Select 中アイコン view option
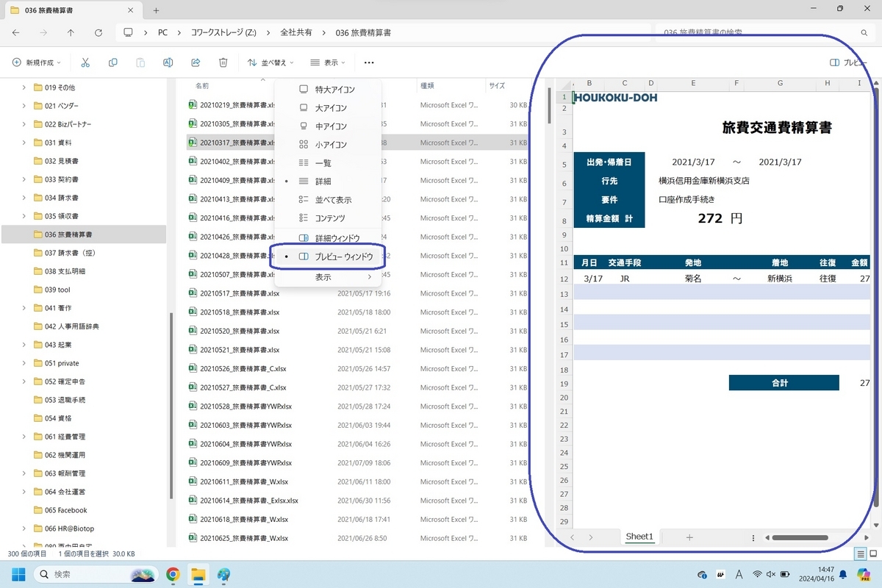 [328, 126]
